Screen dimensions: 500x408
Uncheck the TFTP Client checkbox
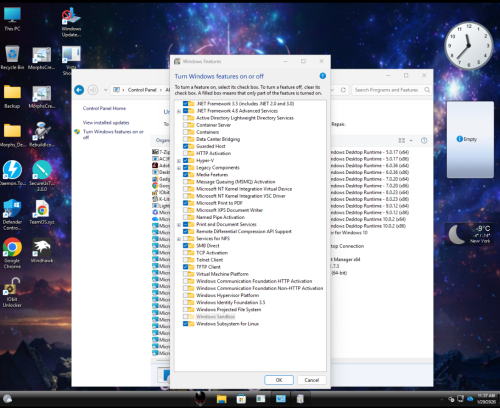point(185,267)
